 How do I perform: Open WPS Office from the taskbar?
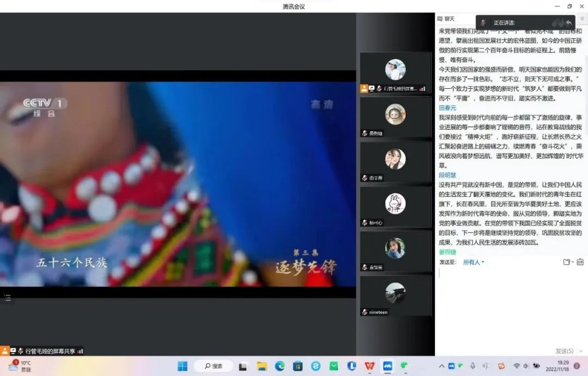point(370,366)
